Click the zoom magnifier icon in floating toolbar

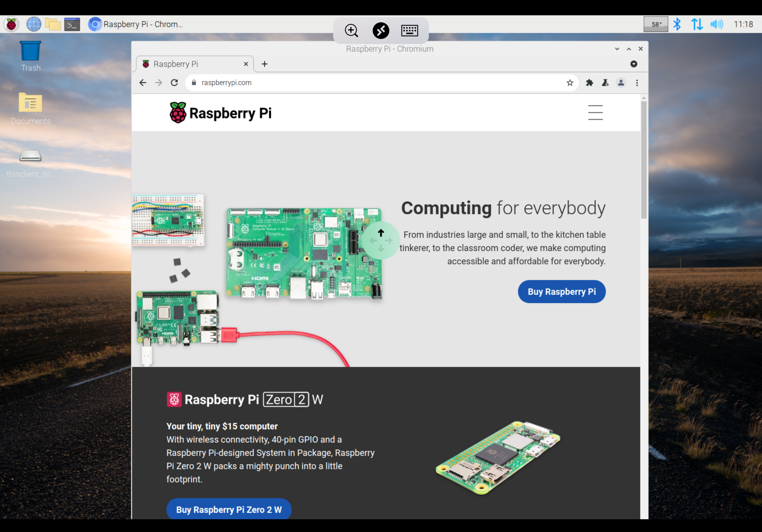click(351, 31)
